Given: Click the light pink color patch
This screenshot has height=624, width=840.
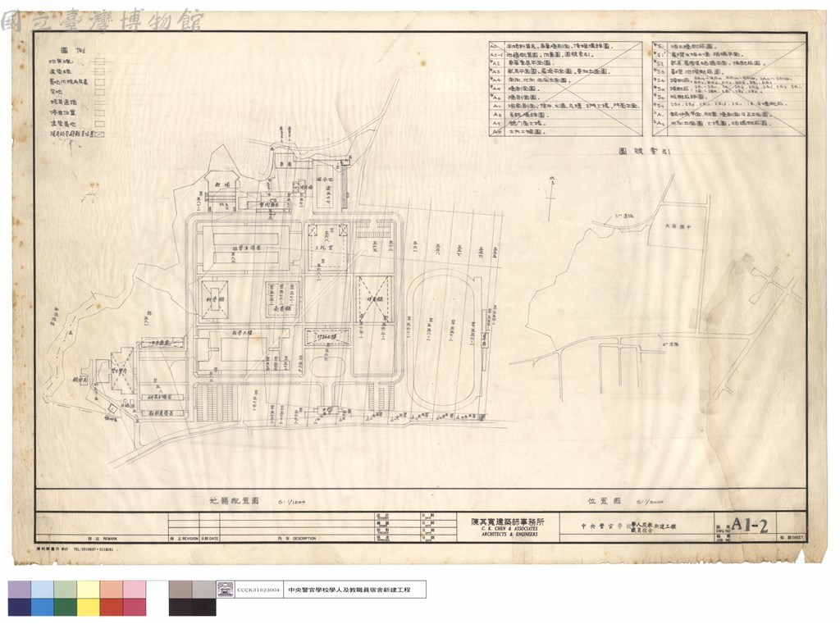Looking at the screenshot, I should click(135, 590).
